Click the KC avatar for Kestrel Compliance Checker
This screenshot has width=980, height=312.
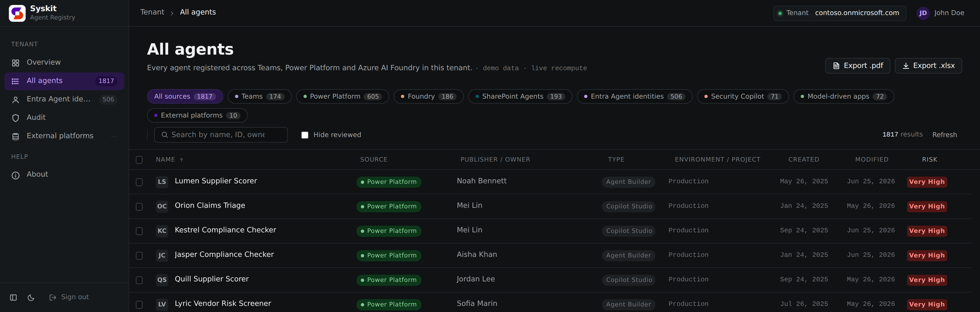tap(162, 231)
